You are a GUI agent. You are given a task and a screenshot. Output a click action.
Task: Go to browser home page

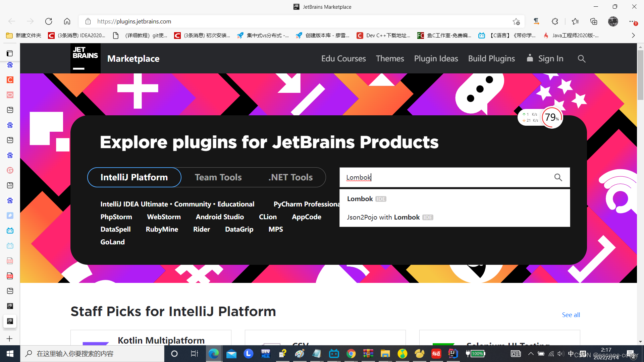67,21
